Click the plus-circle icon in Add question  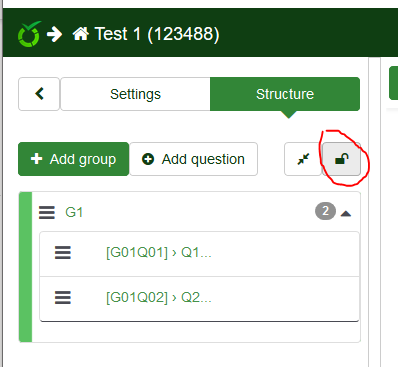coord(148,159)
